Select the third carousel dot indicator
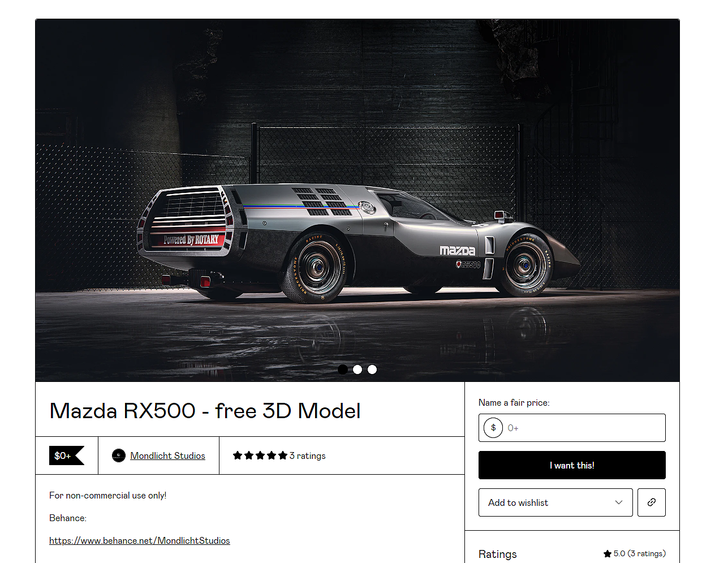728x563 pixels. pos(372,369)
